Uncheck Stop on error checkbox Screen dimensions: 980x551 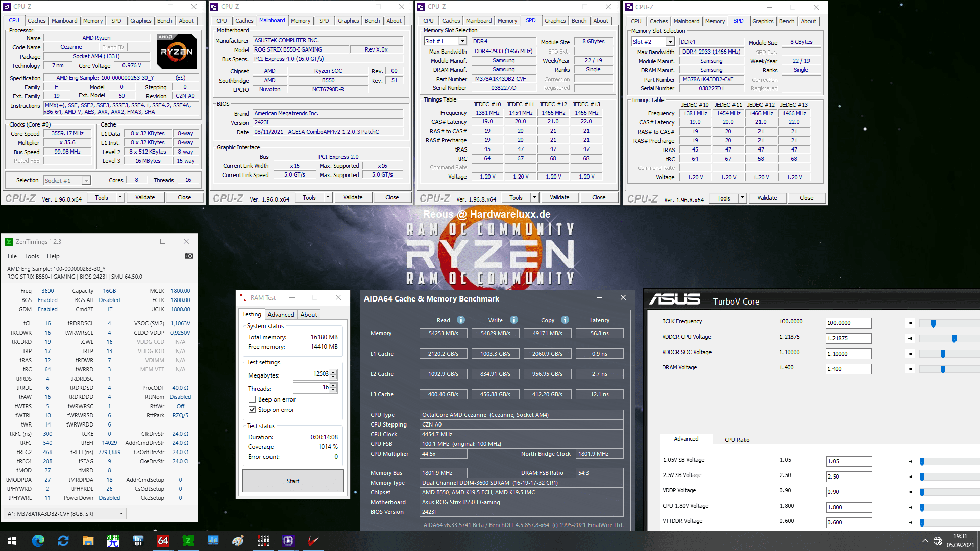coord(252,410)
